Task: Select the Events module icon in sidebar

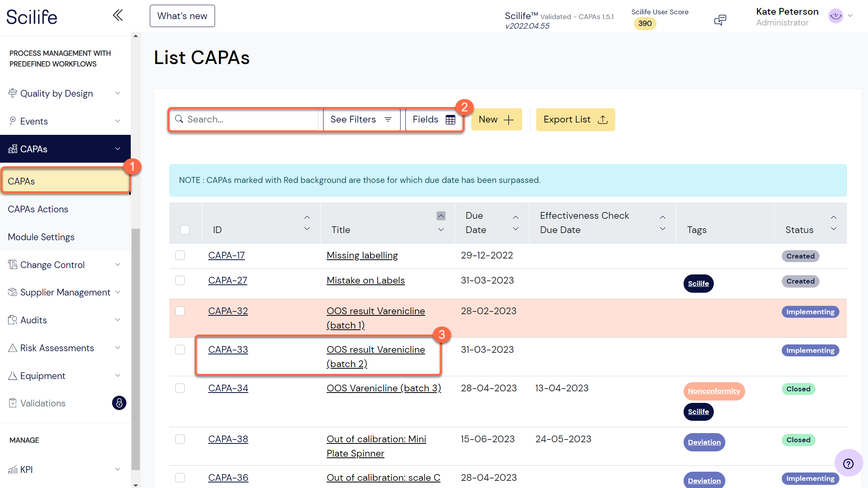Action: pyautogui.click(x=13, y=121)
